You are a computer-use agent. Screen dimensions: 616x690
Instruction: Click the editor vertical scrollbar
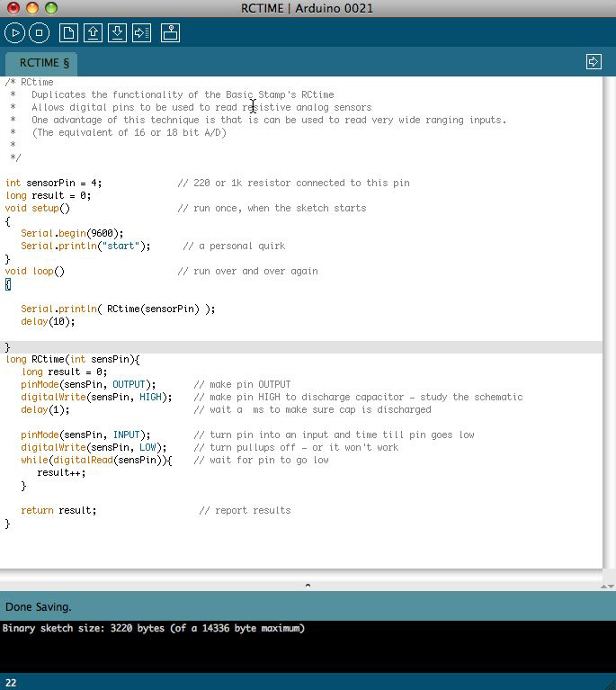[x=610, y=321]
